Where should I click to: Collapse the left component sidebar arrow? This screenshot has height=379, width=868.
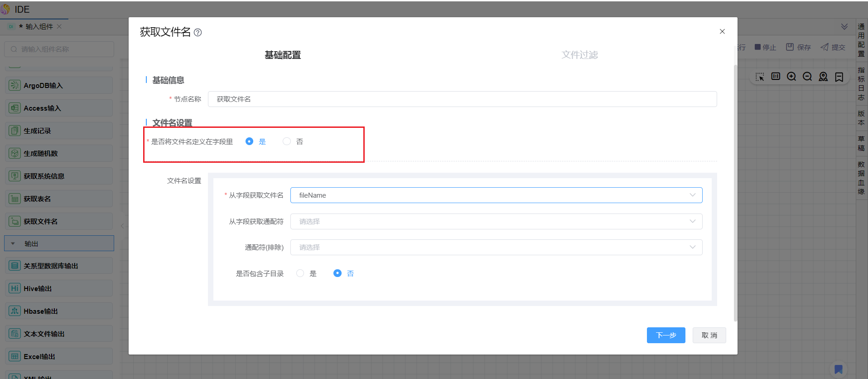tap(122, 226)
